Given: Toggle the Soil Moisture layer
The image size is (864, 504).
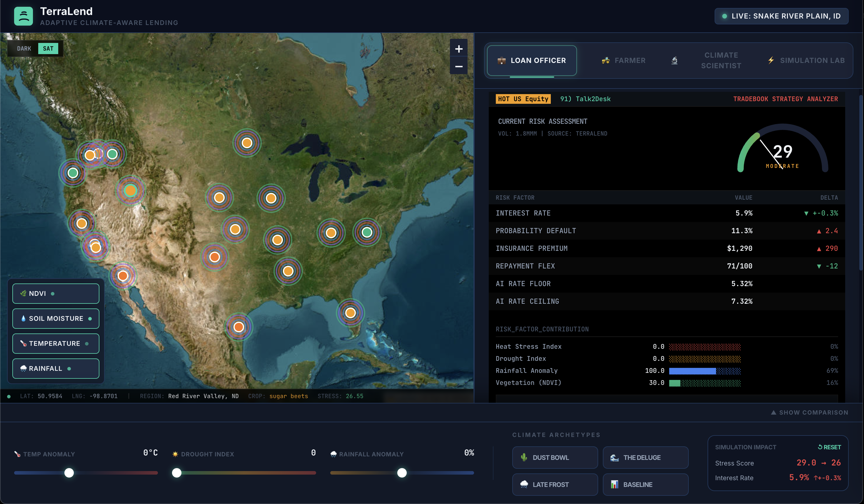Looking at the screenshot, I should [x=56, y=318].
